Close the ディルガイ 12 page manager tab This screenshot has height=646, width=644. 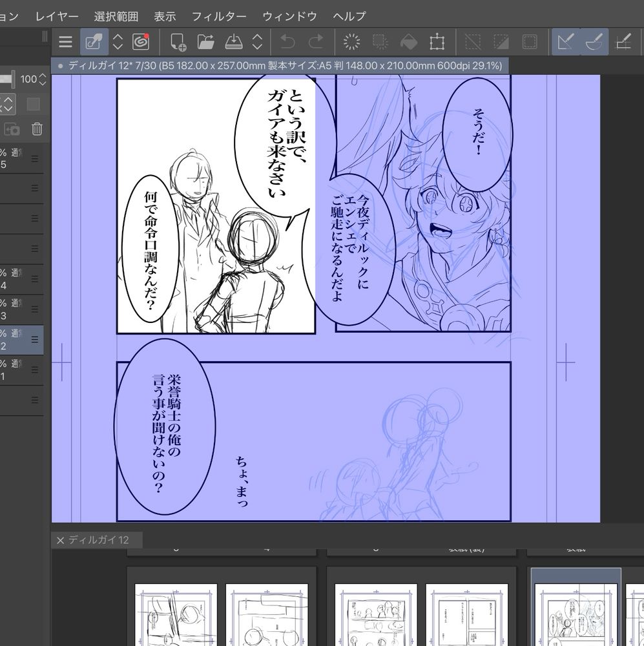click(60, 540)
